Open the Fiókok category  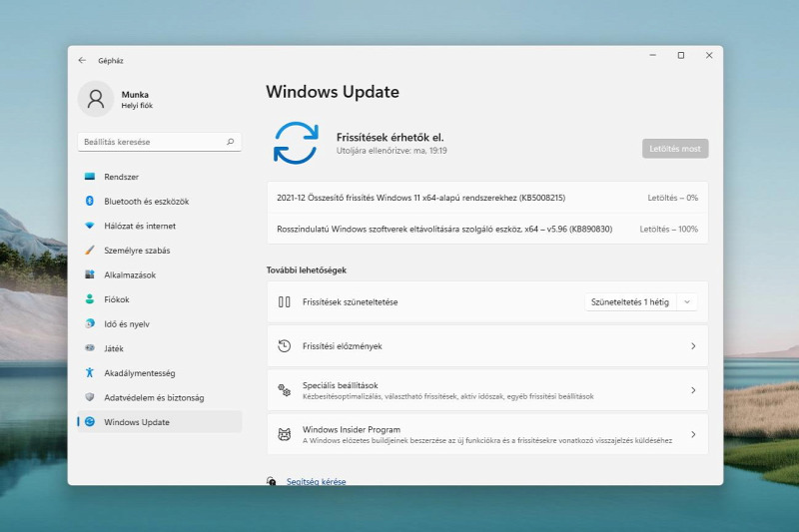tap(160, 299)
